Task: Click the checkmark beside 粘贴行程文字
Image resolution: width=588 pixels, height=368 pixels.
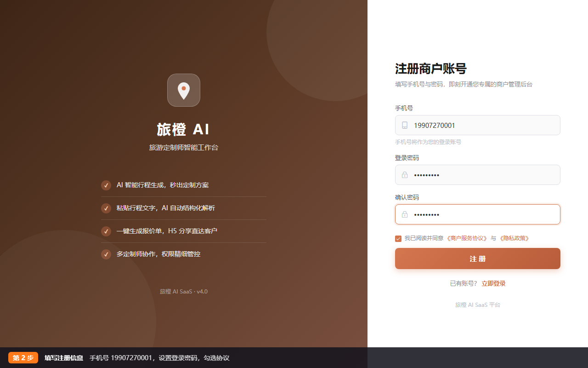Action: (106, 208)
